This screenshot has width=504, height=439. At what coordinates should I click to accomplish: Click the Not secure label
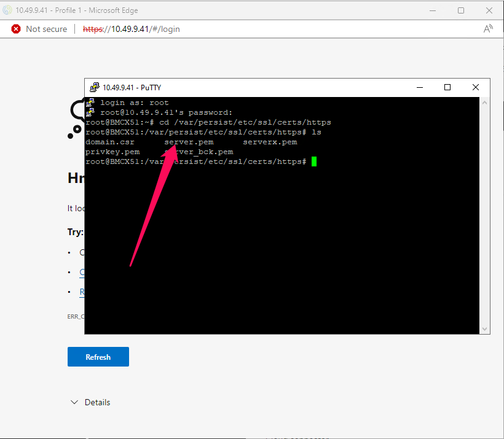tap(46, 29)
